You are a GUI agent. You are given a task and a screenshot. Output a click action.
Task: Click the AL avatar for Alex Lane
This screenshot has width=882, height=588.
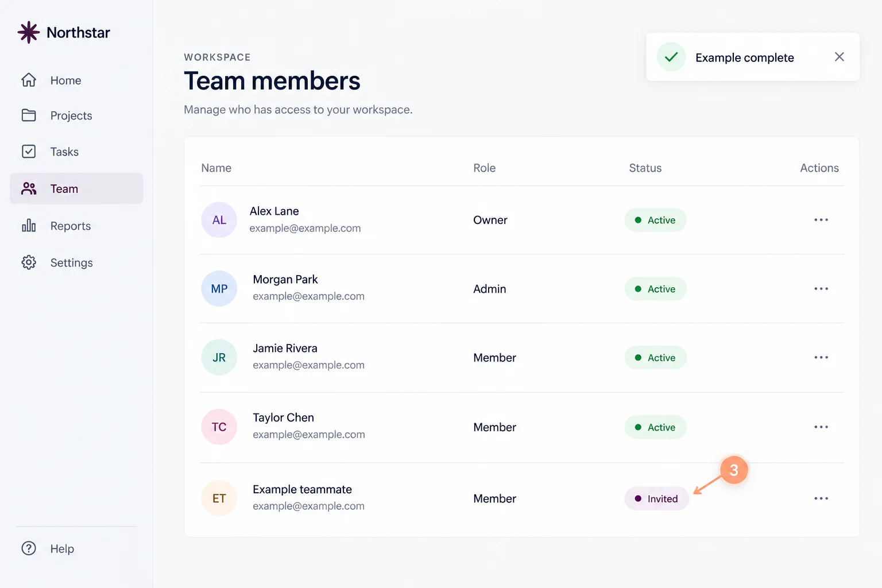point(219,220)
